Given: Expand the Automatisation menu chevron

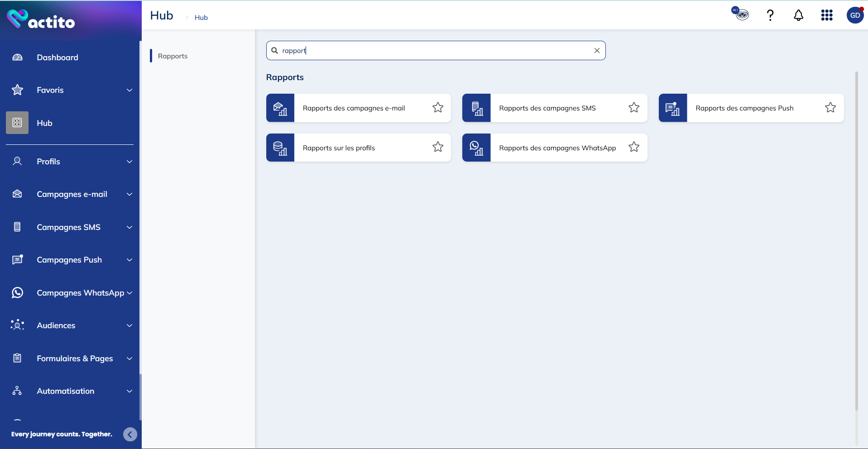Looking at the screenshot, I should [x=129, y=391].
